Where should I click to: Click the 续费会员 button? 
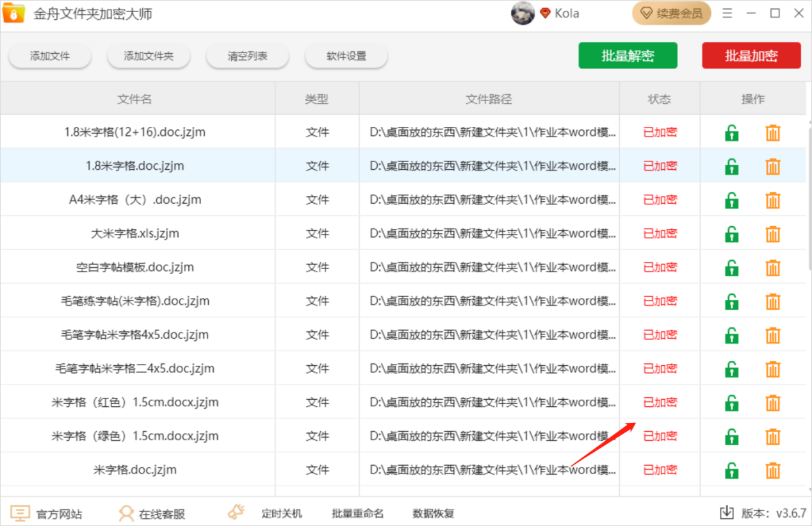(x=671, y=12)
